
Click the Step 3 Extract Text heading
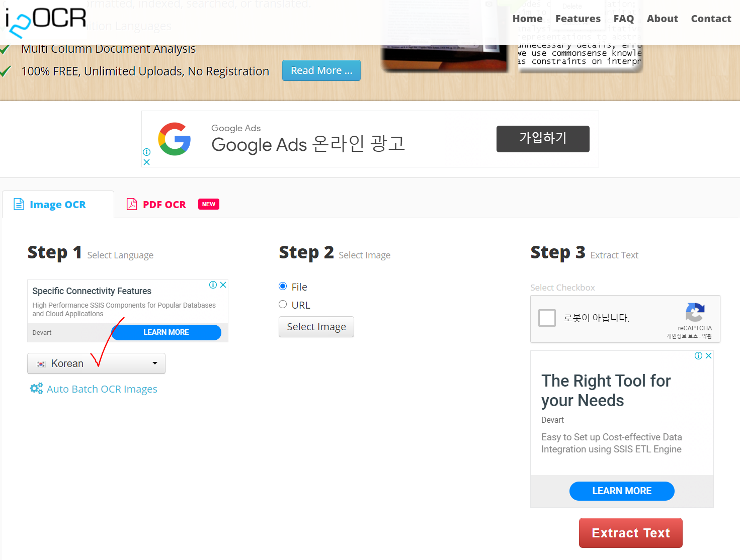(585, 252)
